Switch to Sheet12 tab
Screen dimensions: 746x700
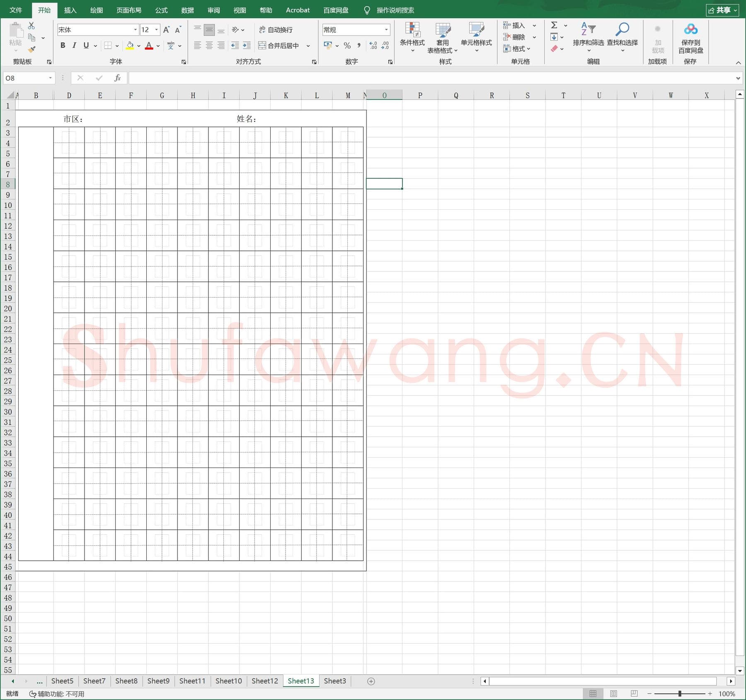264,681
